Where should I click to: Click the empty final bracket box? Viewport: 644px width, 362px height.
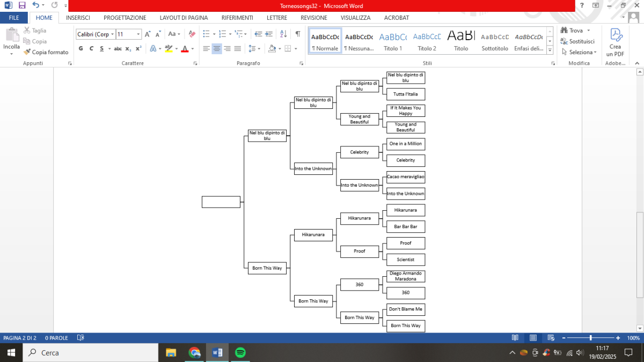pos(221,202)
